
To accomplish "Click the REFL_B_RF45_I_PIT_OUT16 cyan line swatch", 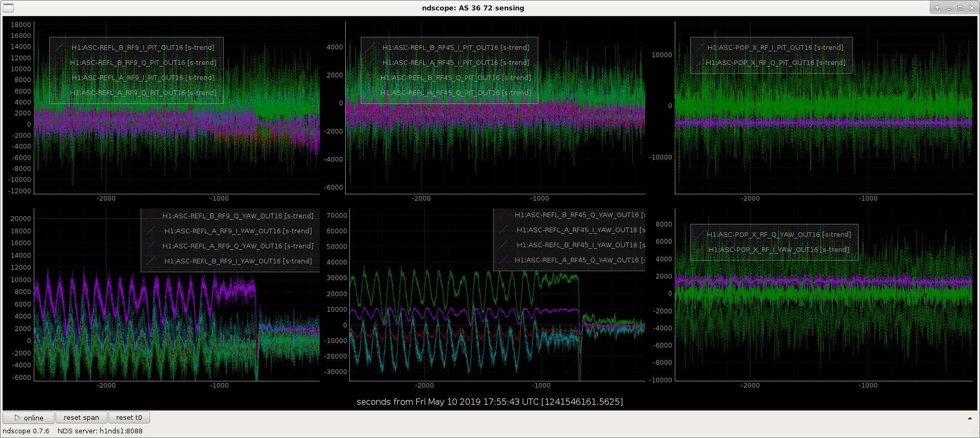I will [x=371, y=47].
